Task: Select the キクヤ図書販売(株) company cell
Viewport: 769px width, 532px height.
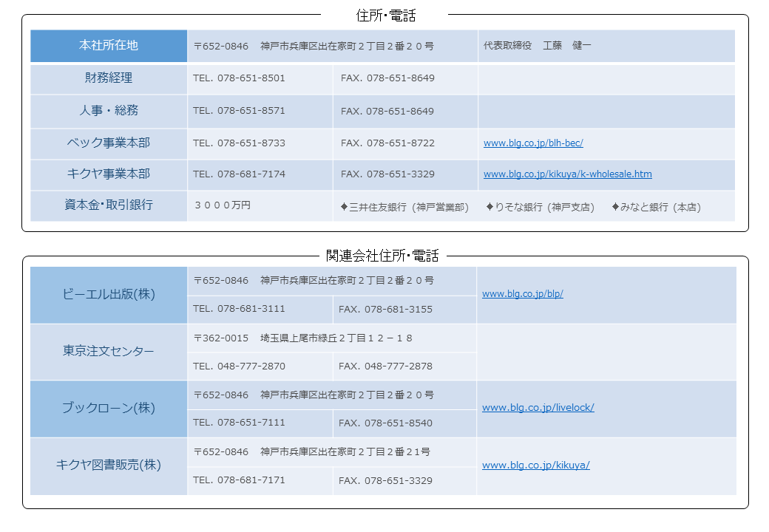Action: click(109, 465)
